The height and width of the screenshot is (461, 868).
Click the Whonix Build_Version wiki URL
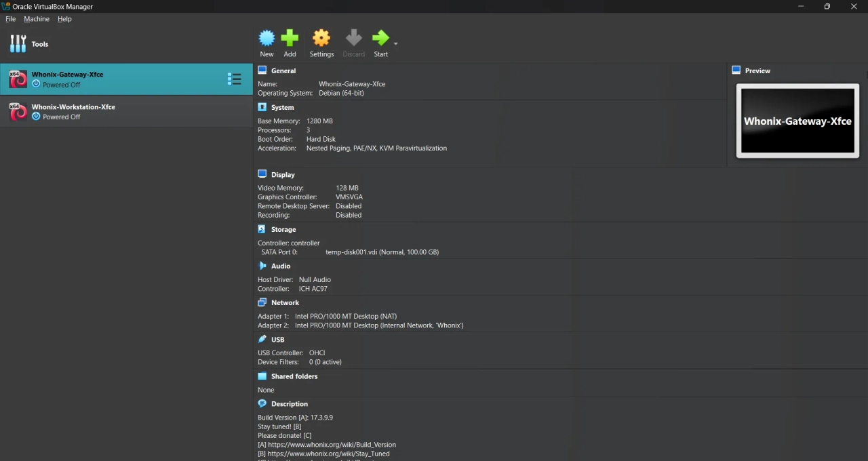point(332,445)
